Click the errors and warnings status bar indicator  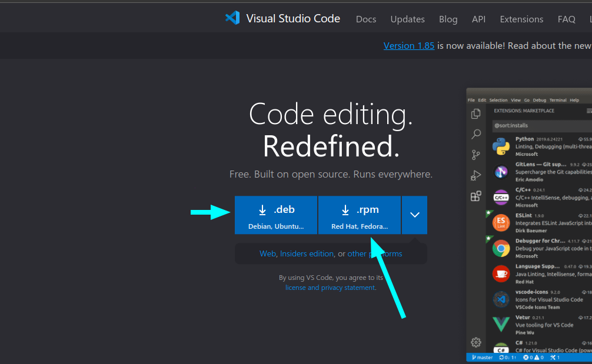click(x=533, y=357)
